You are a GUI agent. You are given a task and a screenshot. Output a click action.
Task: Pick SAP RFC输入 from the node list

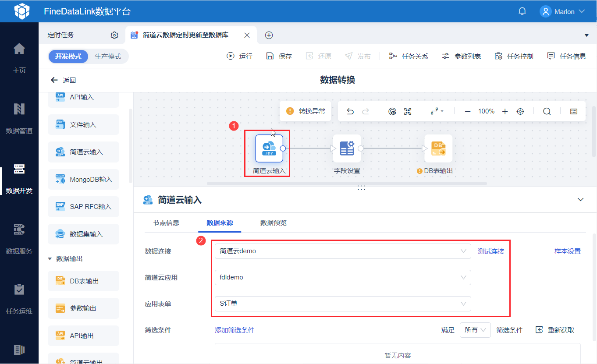(x=83, y=207)
